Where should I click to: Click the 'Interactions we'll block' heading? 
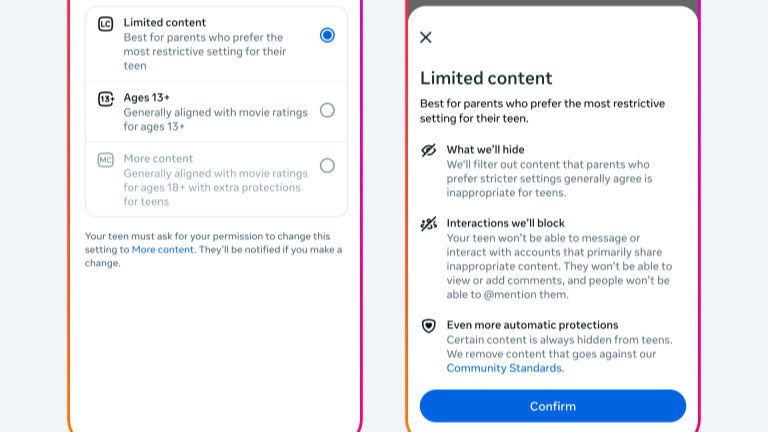click(x=505, y=223)
